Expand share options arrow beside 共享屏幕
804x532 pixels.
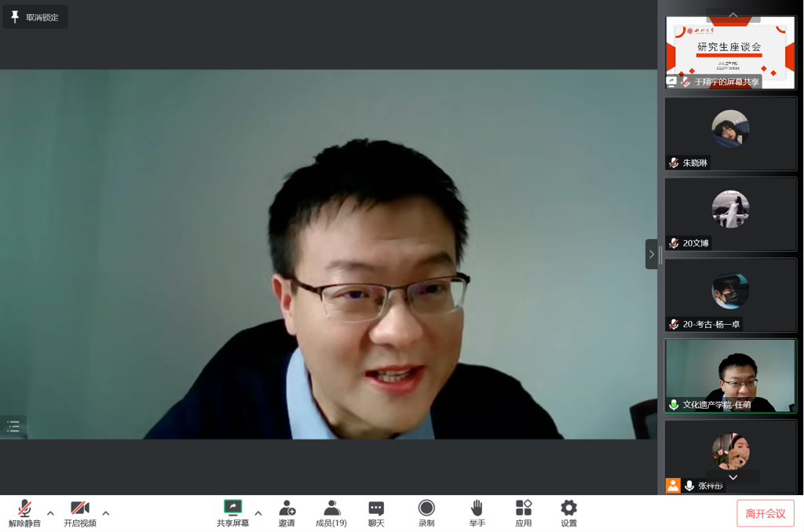[258, 513]
